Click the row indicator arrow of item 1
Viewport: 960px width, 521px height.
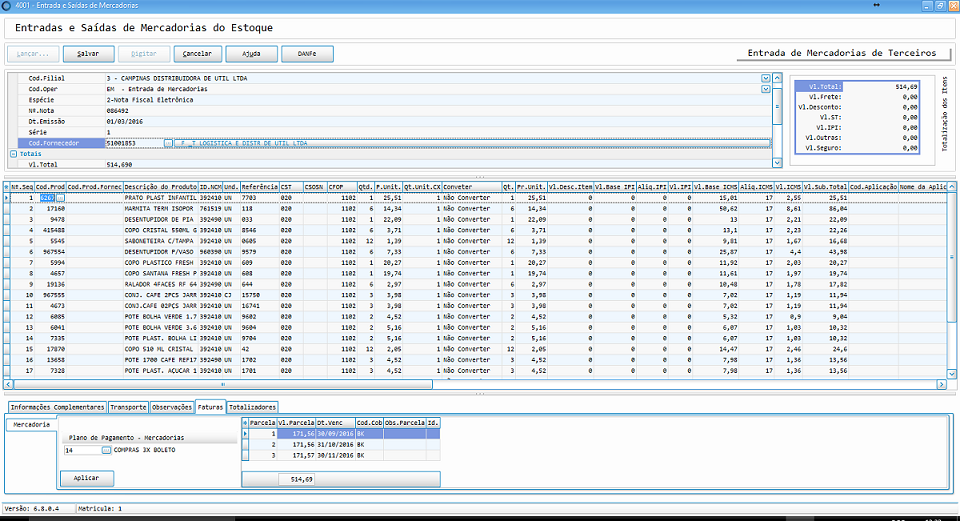point(7,198)
